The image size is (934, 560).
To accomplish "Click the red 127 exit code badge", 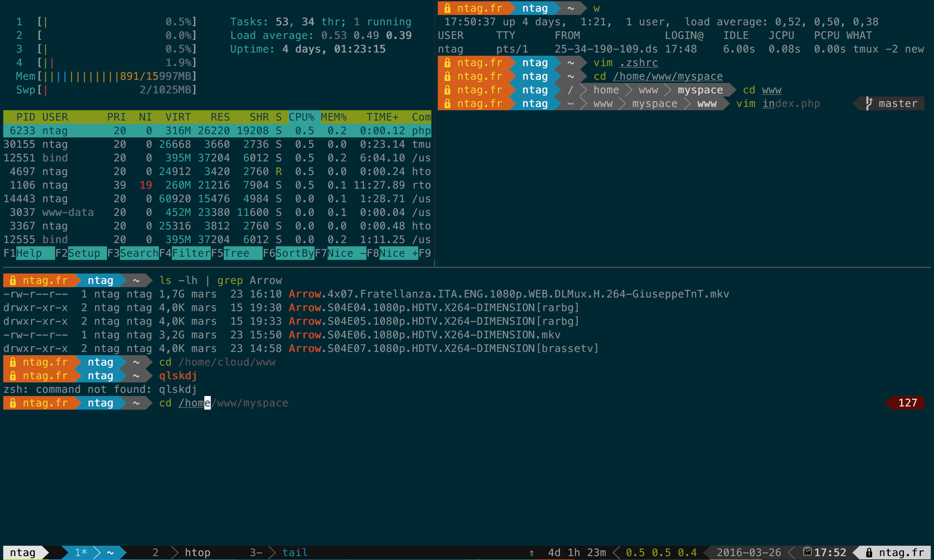I will (x=906, y=403).
